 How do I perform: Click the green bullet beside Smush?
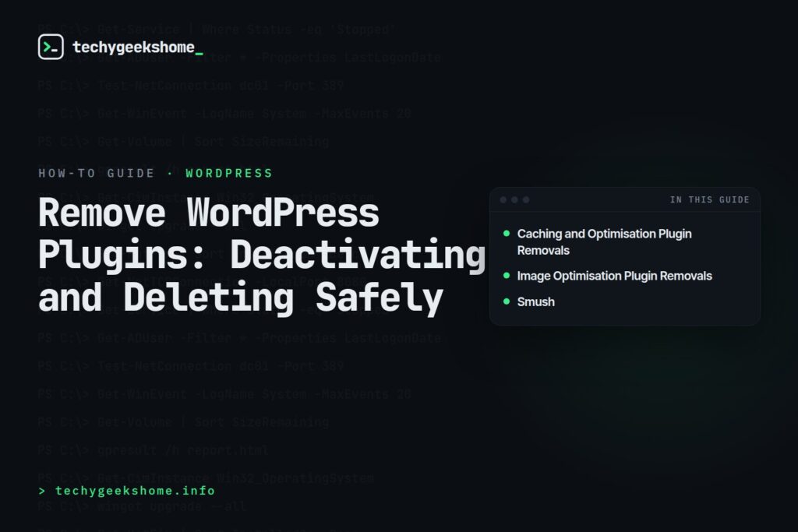507,301
